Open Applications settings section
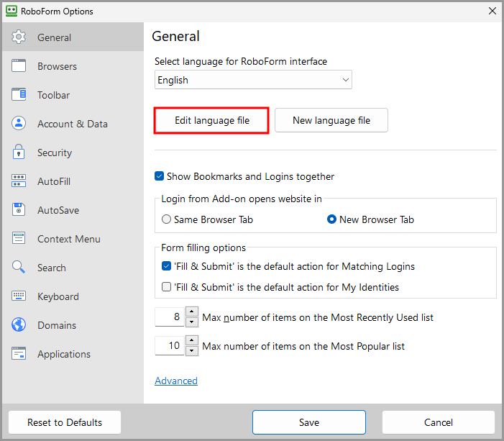The image size is (504, 441). 73,354
